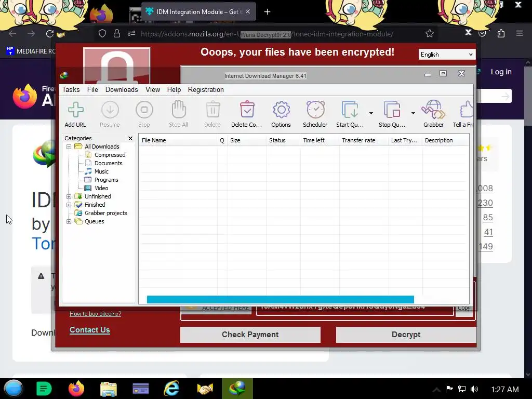Open the Contact Us link

tap(90, 330)
